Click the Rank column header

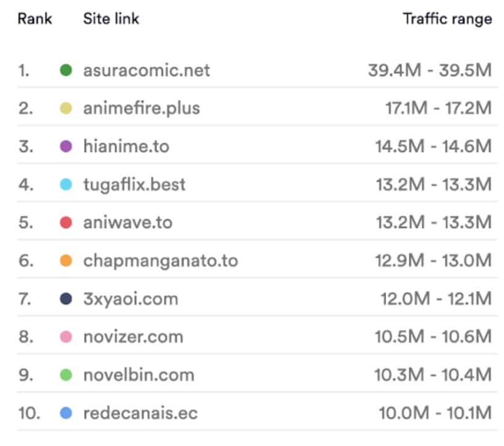coord(35,19)
